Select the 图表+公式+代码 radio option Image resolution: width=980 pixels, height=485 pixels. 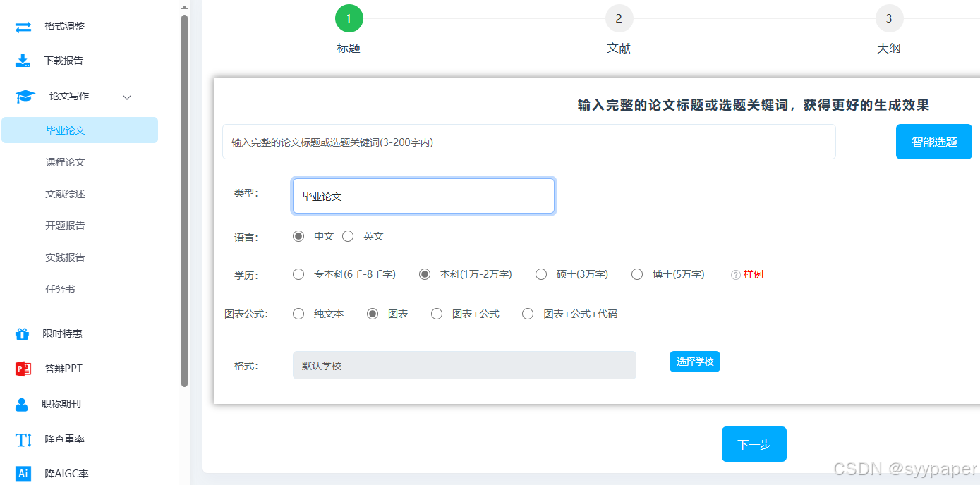528,314
